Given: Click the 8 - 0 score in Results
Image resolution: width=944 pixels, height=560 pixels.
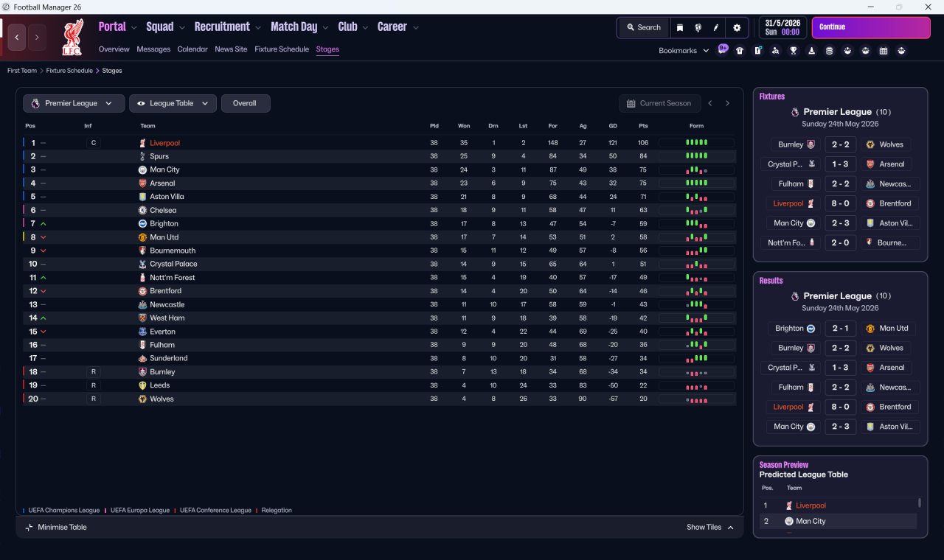Looking at the screenshot, I should click(840, 407).
